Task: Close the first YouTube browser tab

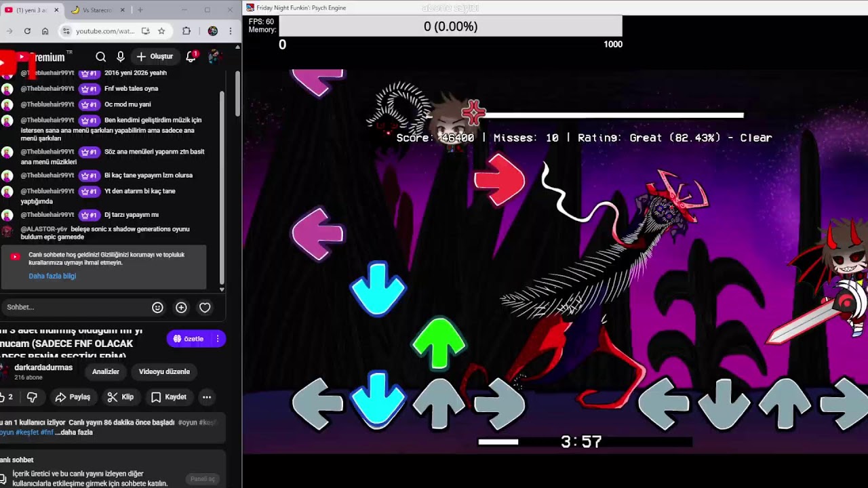Action: coord(56,10)
